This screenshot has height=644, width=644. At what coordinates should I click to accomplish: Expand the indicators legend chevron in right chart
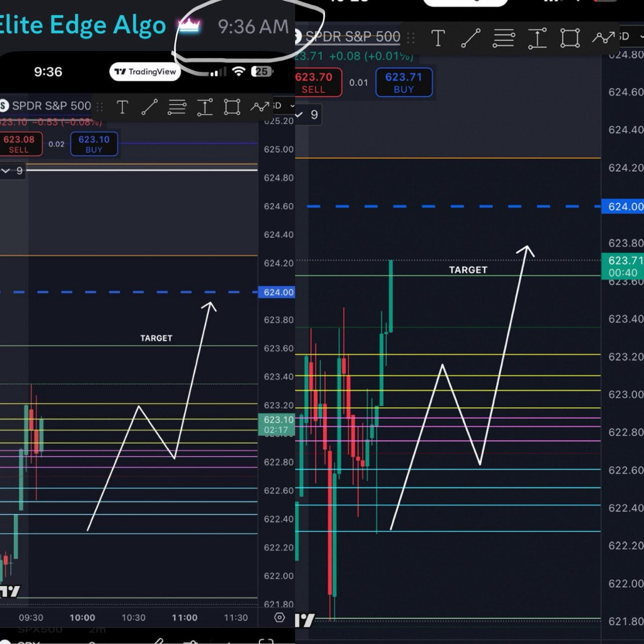pyautogui.click(x=299, y=114)
